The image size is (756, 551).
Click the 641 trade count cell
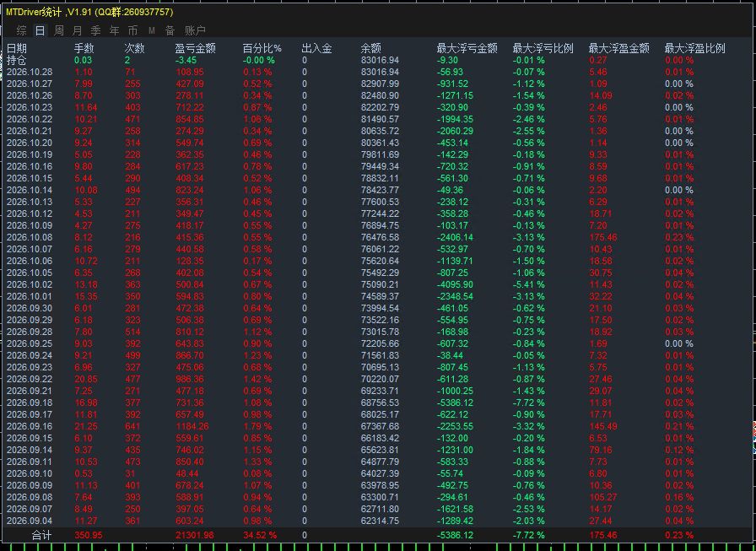pyautogui.click(x=132, y=426)
